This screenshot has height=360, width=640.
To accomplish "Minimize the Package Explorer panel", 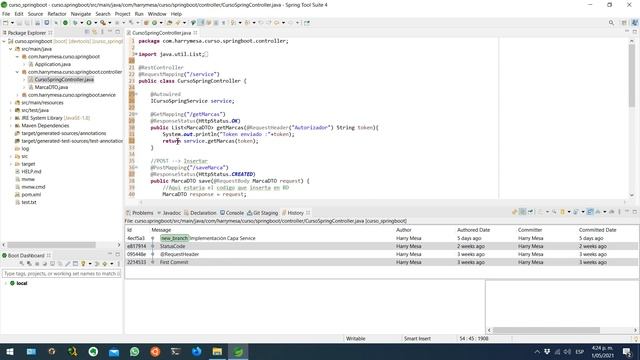I will [110, 32].
